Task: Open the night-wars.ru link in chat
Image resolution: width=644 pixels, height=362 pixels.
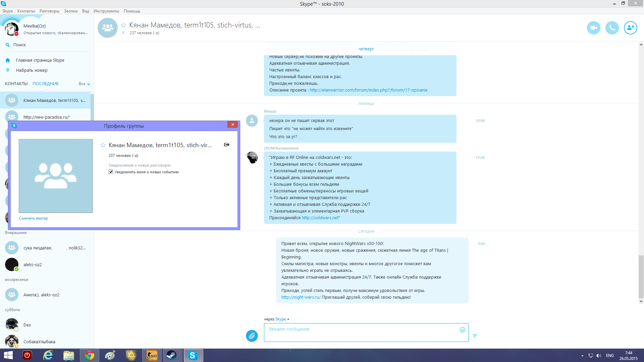Action: tap(301, 297)
